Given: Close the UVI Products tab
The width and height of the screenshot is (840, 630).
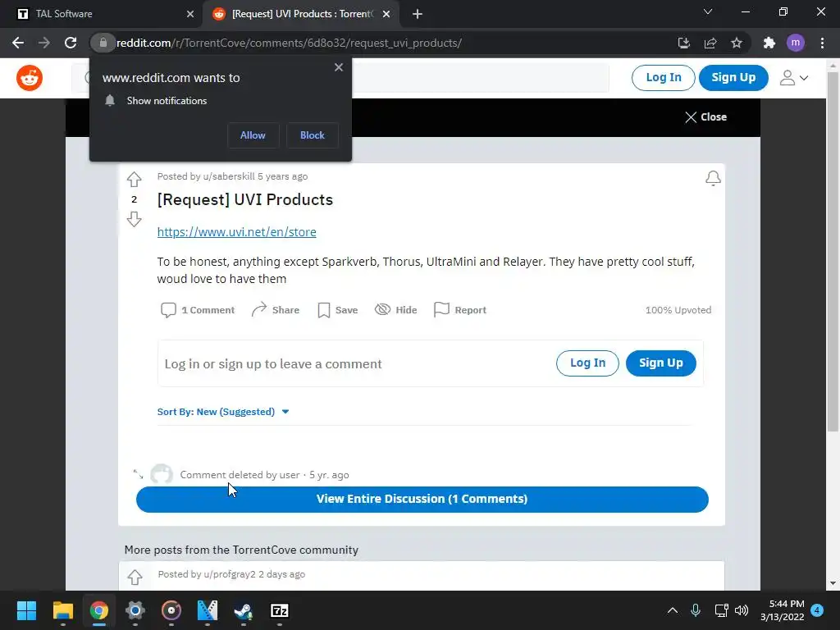Looking at the screenshot, I should tap(386, 14).
